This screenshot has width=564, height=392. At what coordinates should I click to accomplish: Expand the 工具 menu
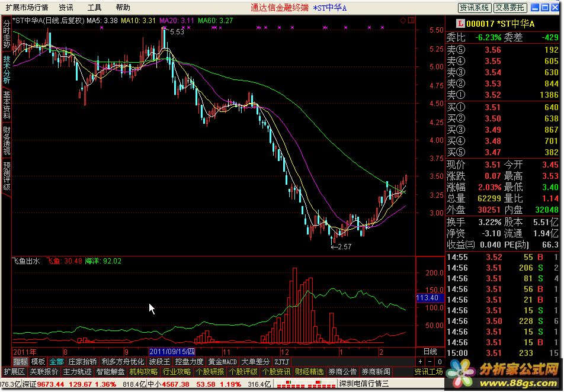(95, 7)
